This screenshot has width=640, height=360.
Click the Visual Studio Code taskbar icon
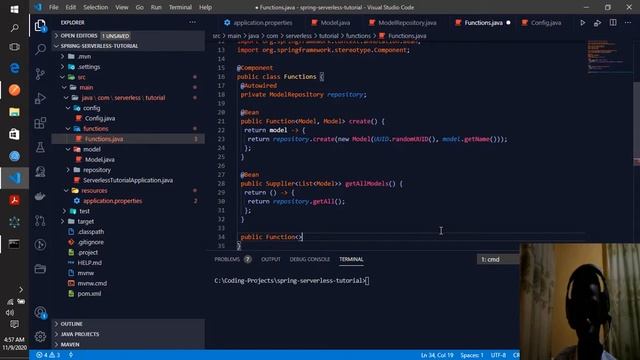pos(14,178)
